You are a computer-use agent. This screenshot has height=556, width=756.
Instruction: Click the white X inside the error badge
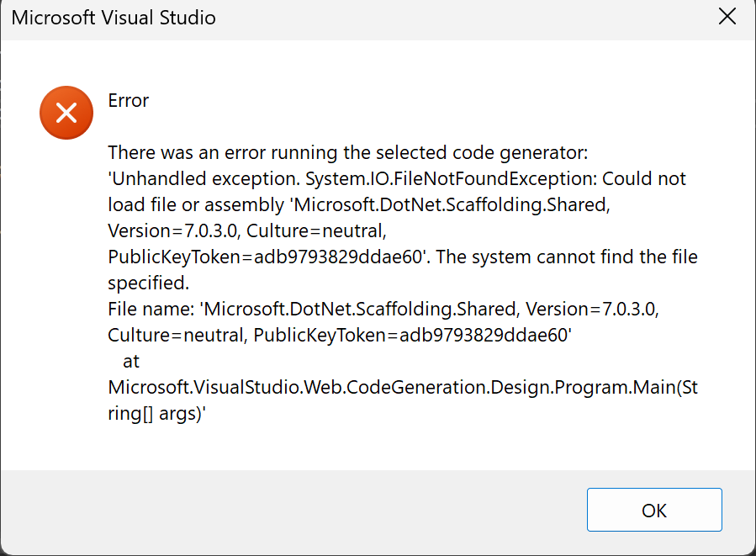coord(66,112)
